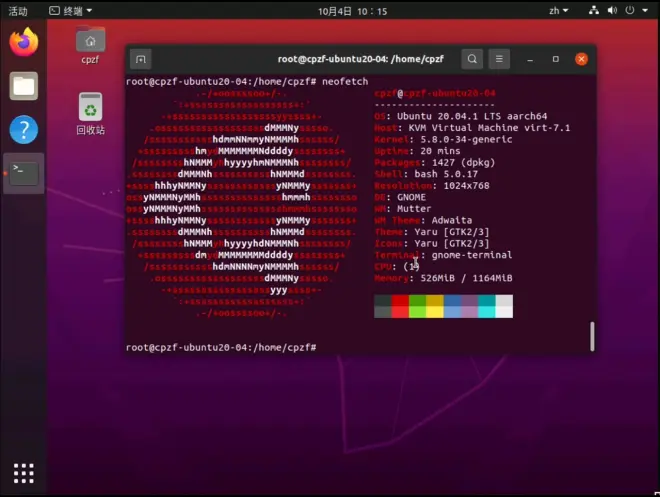Open the Help icon in dock
The height and width of the screenshot is (497, 660).
24,130
